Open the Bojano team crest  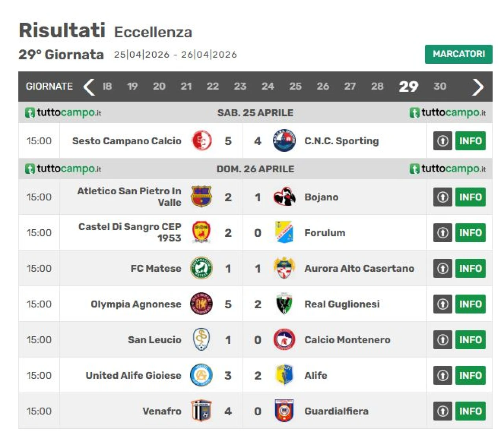click(x=284, y=197)
